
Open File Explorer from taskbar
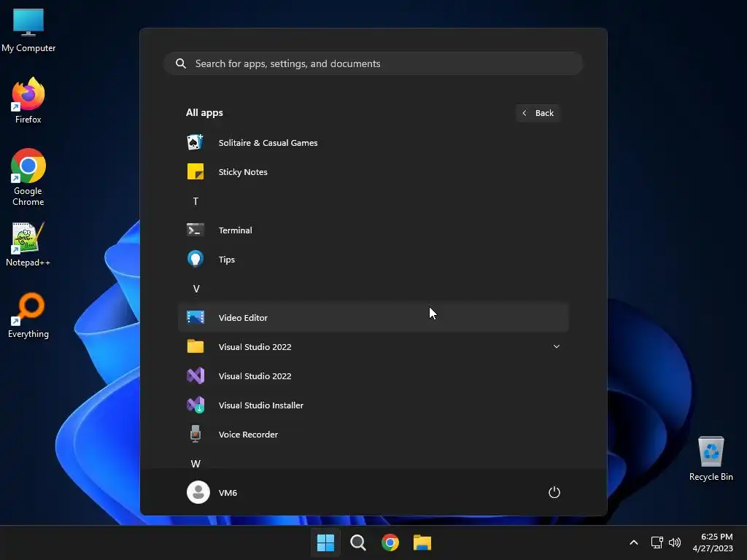click(422, 542)
